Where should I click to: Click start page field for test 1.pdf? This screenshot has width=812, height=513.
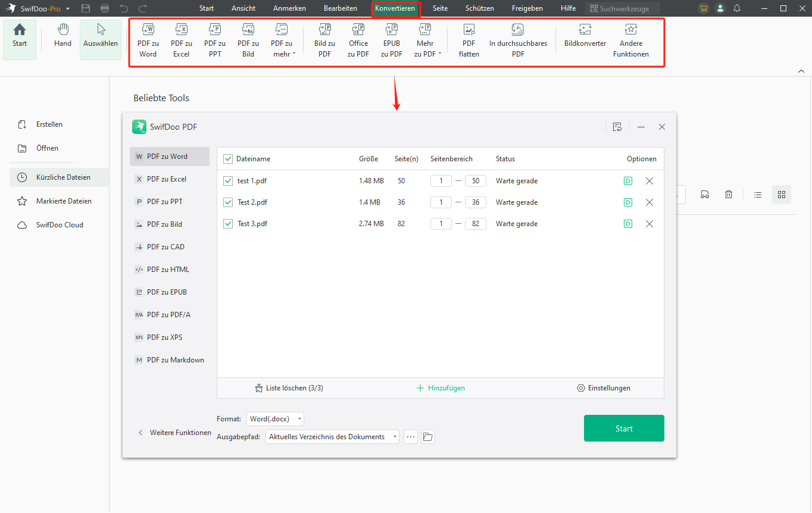(441, 181)
